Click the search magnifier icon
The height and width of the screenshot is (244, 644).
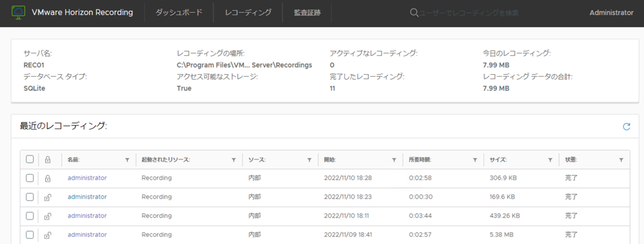pyautogui.click(x=414, y=12)
